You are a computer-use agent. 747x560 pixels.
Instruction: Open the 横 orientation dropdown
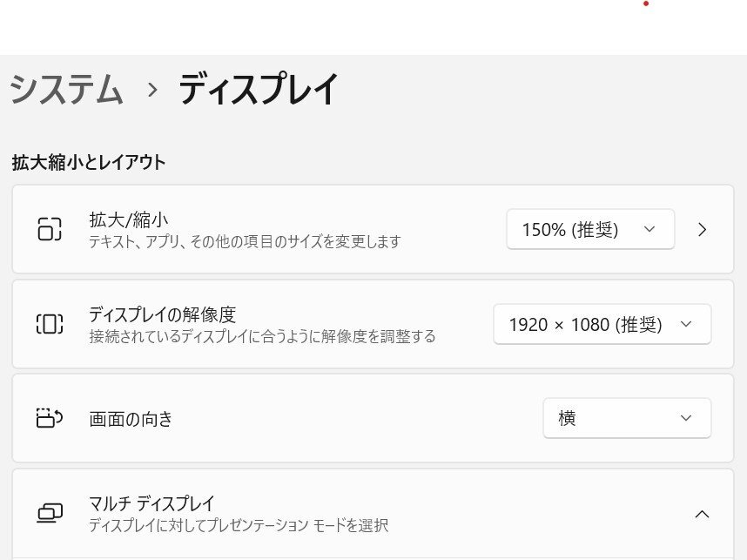coord(627,418)
